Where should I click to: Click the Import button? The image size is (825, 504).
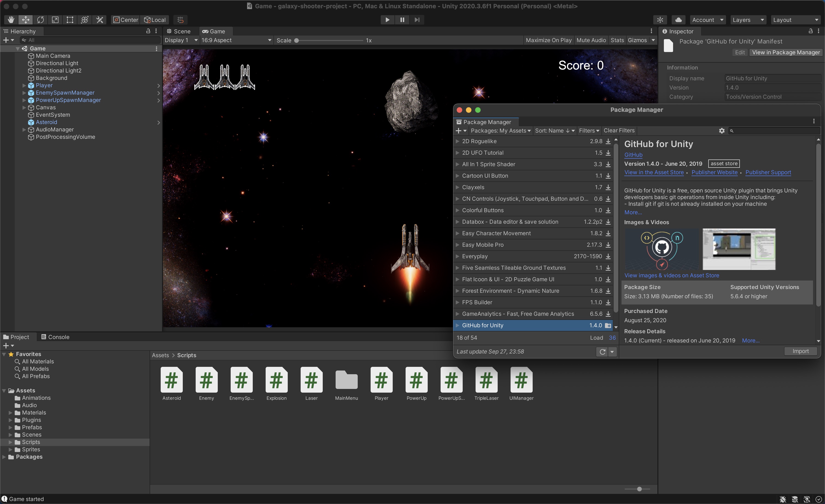[800, 351]
